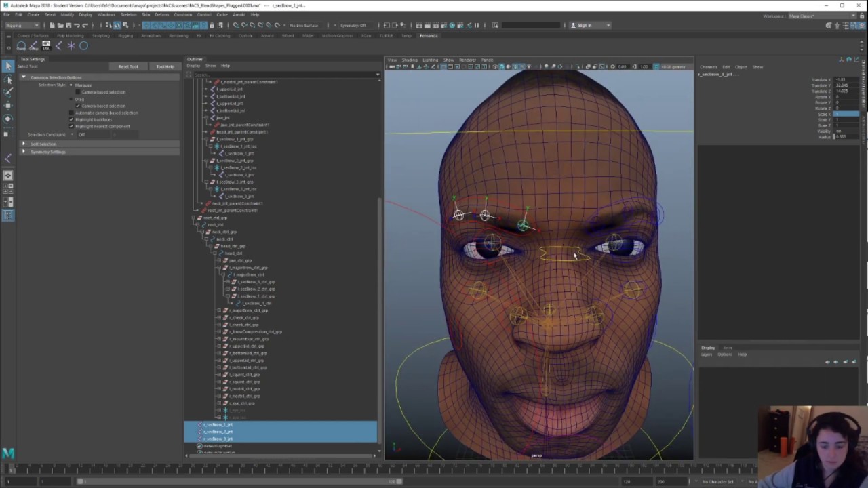This screenshot has width=868, height=488.
Task: Select the arrow Select tool
Action: tap(8, 66)
